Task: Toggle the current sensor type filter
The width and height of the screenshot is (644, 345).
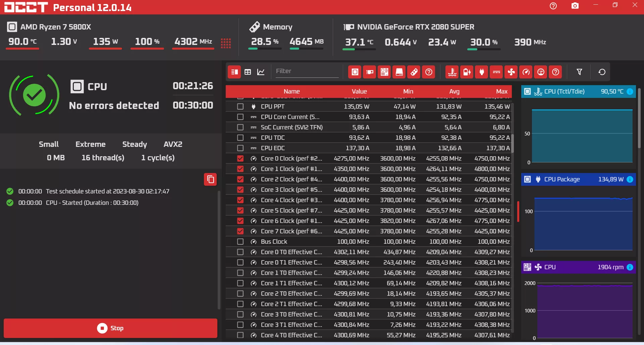Action: pyautogui.click(x=496, y=72)
